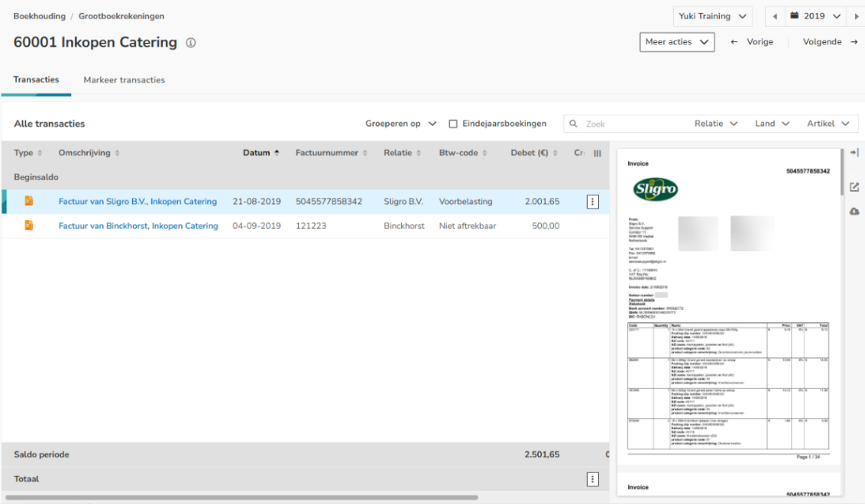Open Factuur van Binckhorst link

138,226
